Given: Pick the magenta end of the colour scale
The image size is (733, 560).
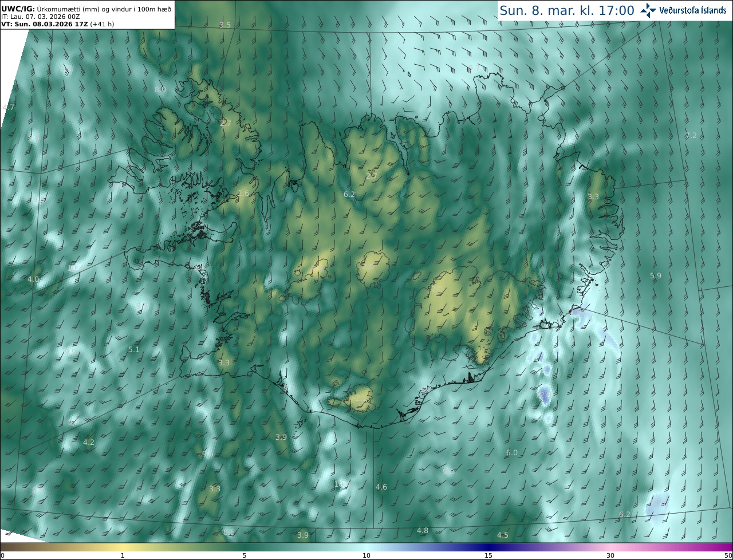Looking at the screenshot, I should 723,547.
